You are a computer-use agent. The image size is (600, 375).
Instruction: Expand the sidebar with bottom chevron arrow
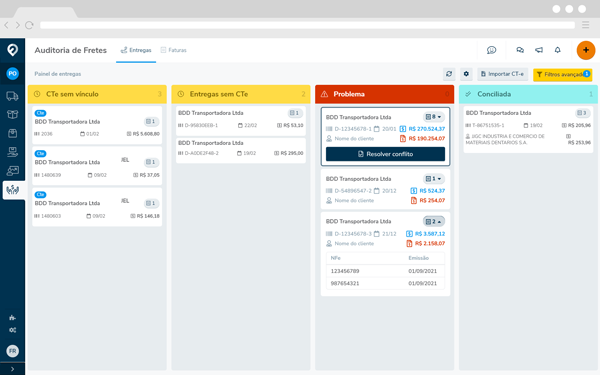click(x=12, y=369)
